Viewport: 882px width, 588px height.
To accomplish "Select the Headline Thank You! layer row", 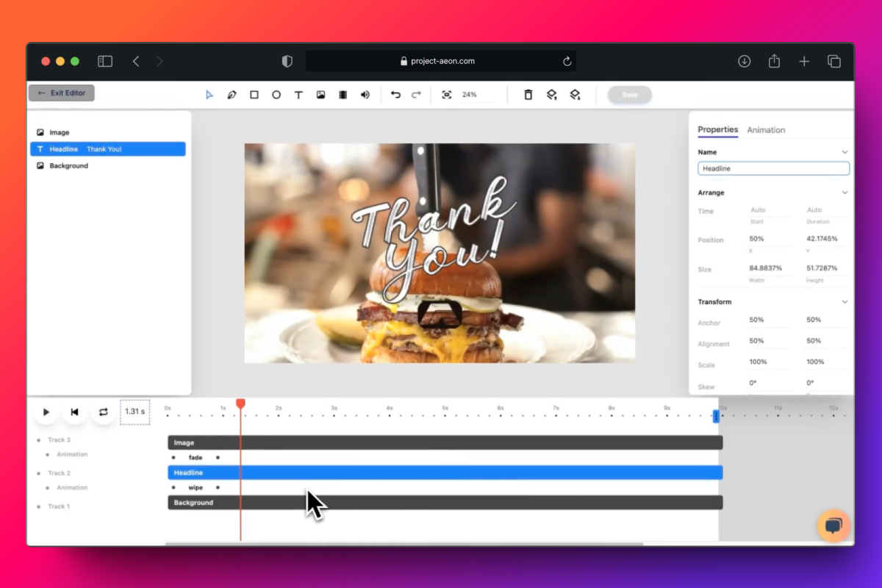I will point(107,149).
